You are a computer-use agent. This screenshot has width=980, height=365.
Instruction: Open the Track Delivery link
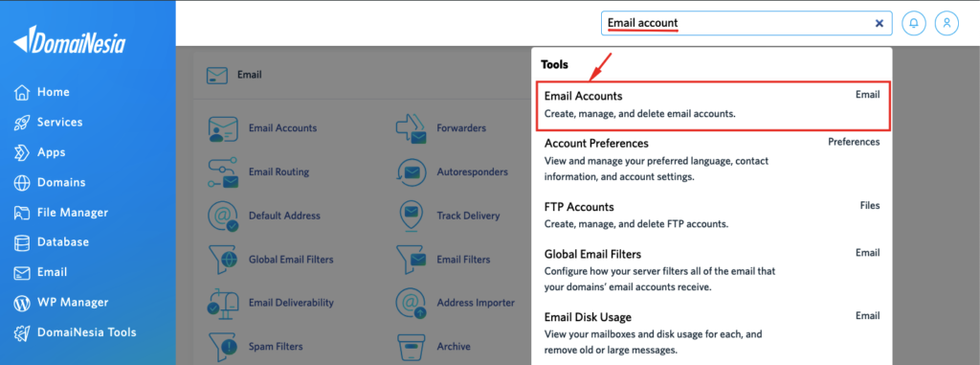coord(468,216)
